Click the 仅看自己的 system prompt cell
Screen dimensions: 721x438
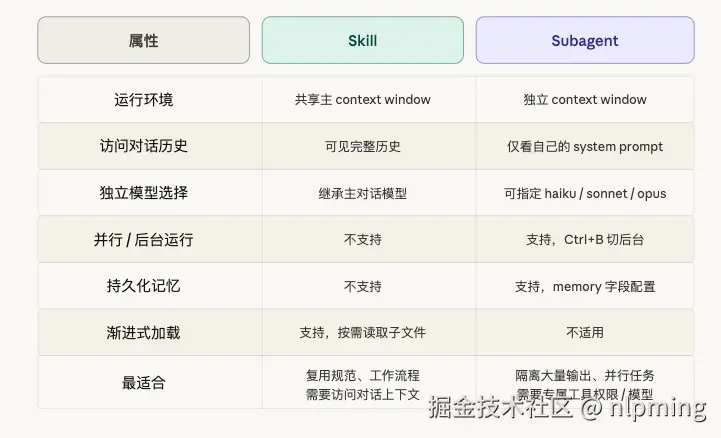[x=585, y=146]
